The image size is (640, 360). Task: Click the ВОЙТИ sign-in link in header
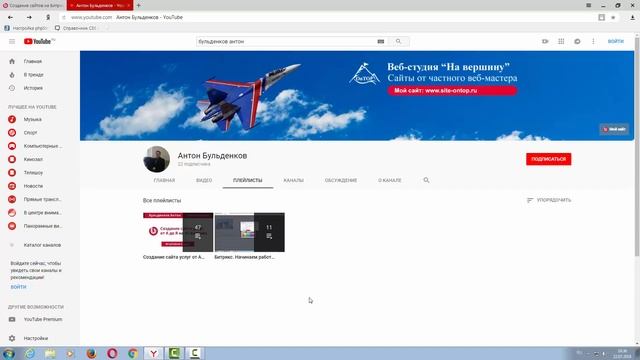616,41
